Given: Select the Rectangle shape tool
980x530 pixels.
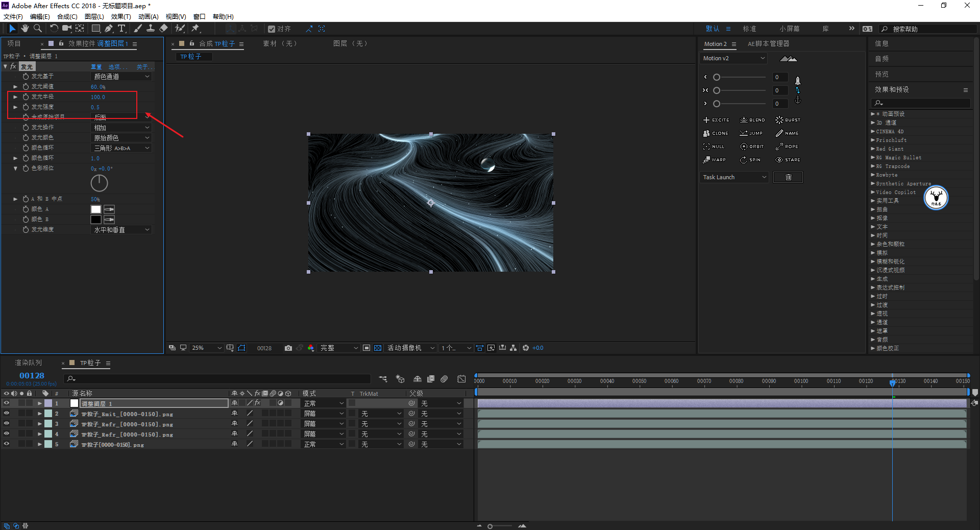Looking at the screenshot, I should [95, 29].
